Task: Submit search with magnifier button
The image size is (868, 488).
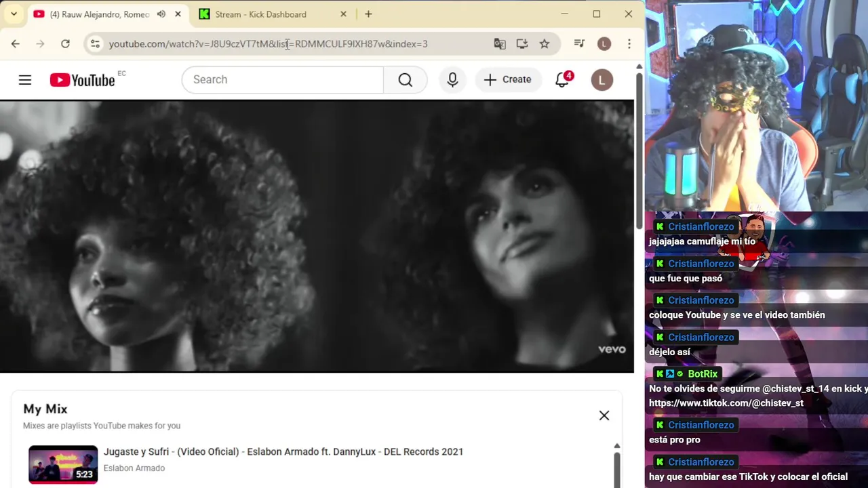Action: tap(406, 80)
